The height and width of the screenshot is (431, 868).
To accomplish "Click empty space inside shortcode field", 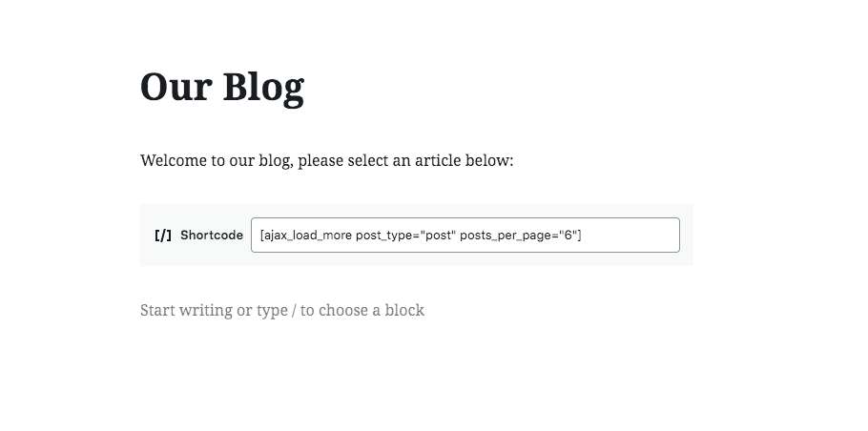I will coord(631,236).
